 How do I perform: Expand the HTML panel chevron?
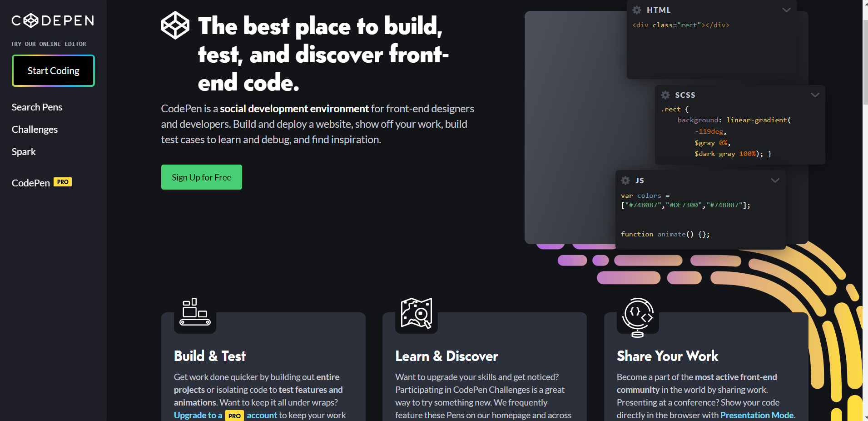tap(787, 10)
